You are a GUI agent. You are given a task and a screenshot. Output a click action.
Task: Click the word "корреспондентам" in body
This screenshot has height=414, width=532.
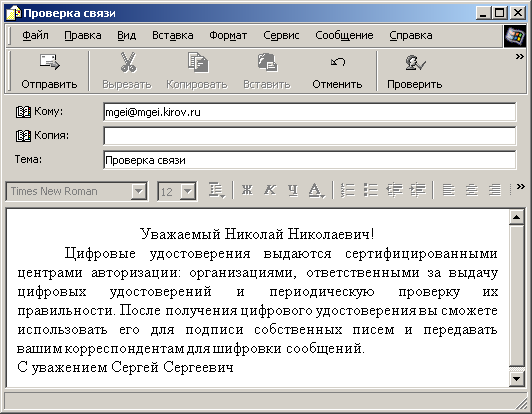[125, 349]
